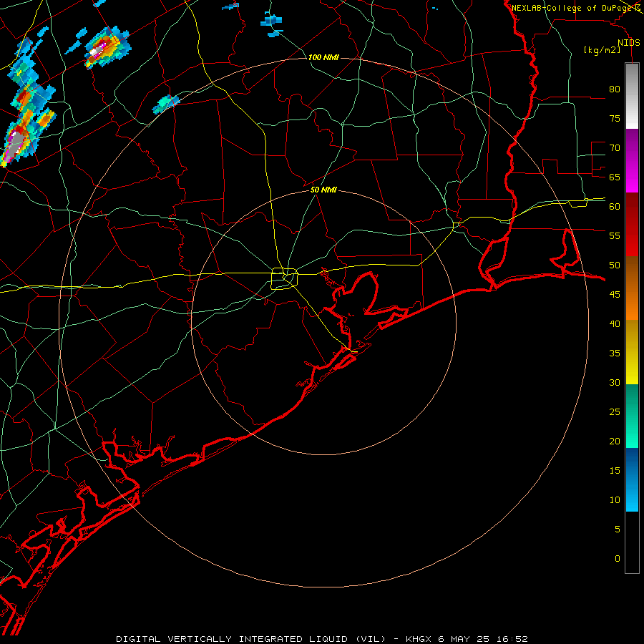Pick the brown-orange segment of the color scale

click(632, 288)
